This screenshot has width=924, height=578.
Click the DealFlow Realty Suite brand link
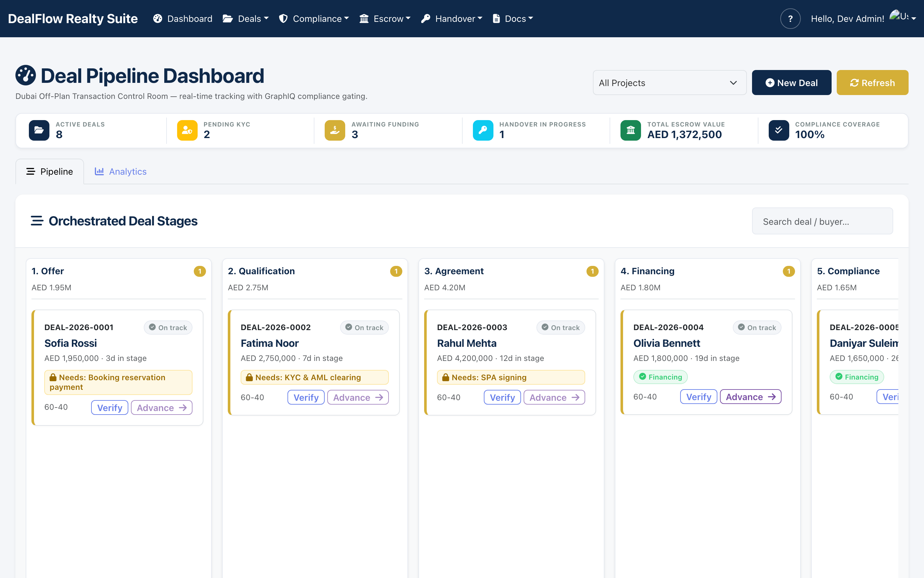tap(73, 18)
